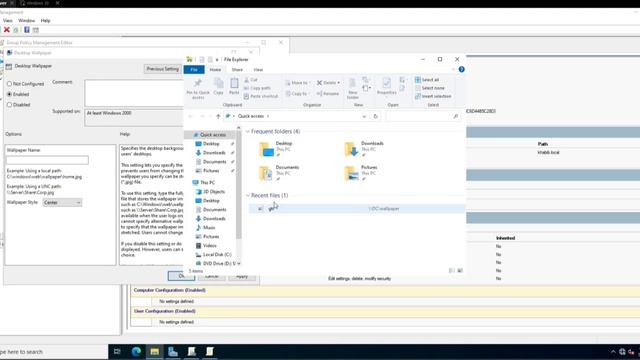Click Cancel in Desktop Wallpaper dialog
The width and height of the screenshot is (640, 360).
point(211,277)
